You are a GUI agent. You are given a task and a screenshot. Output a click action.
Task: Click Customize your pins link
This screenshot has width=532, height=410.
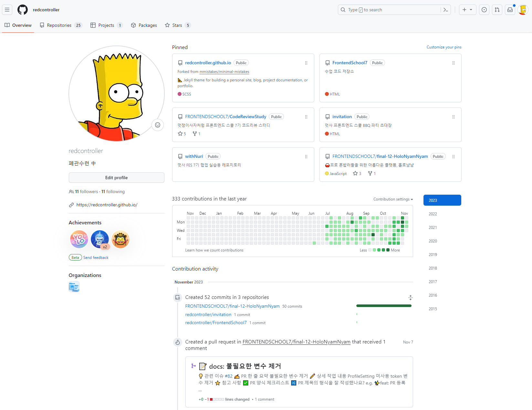444,47
